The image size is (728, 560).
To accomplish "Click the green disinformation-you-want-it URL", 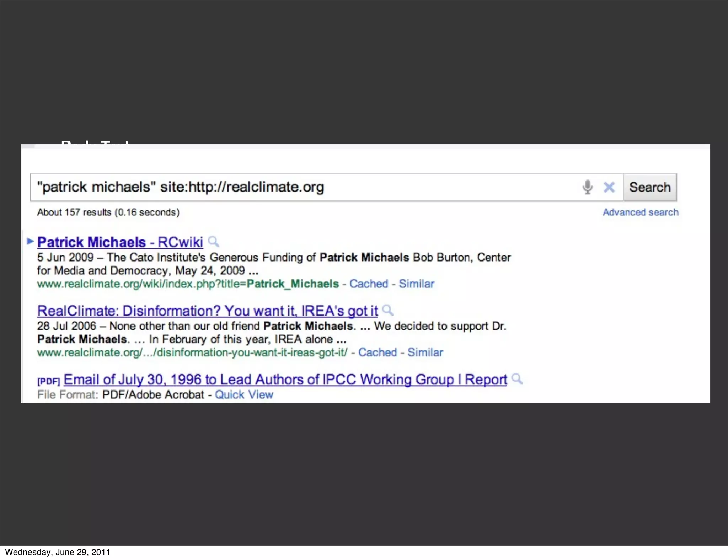I will (x=192, y=352).
